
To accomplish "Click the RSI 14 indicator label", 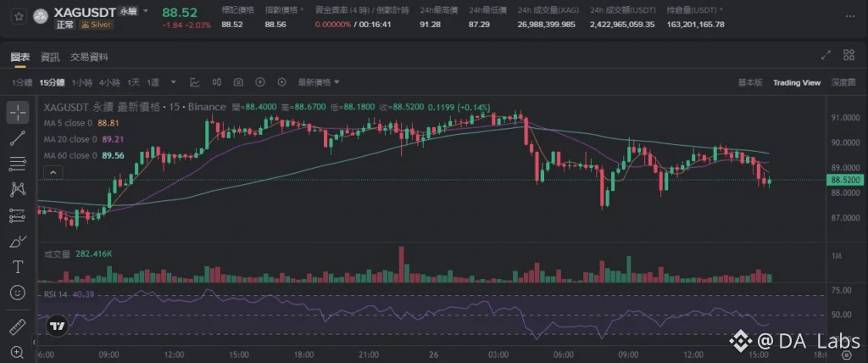I will click(x=55, y=294).
